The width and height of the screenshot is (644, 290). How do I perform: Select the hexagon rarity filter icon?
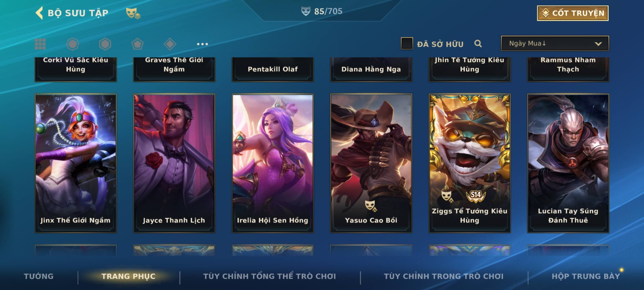pyautogui.click(x=105, y=44)
